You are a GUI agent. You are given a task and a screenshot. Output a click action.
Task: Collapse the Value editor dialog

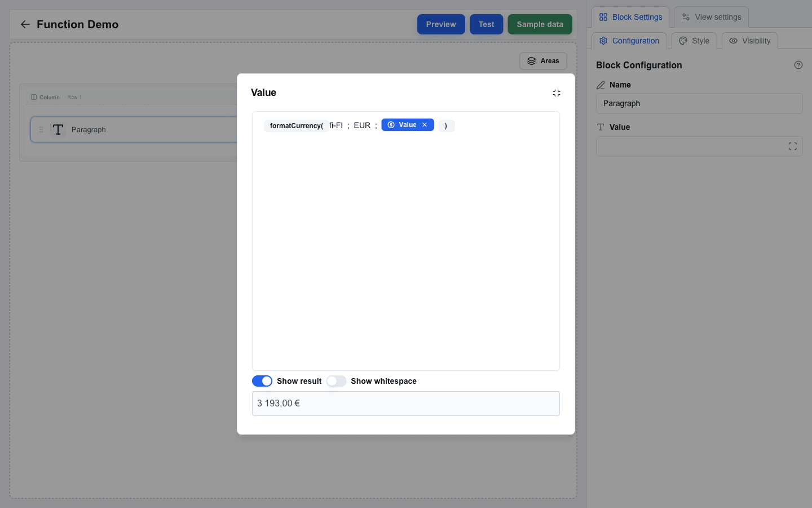coord(557,93)
